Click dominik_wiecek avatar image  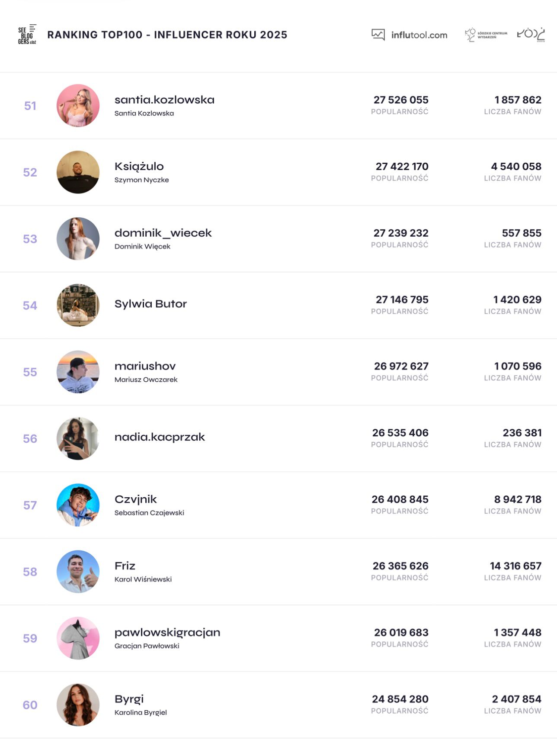[78, 239]
